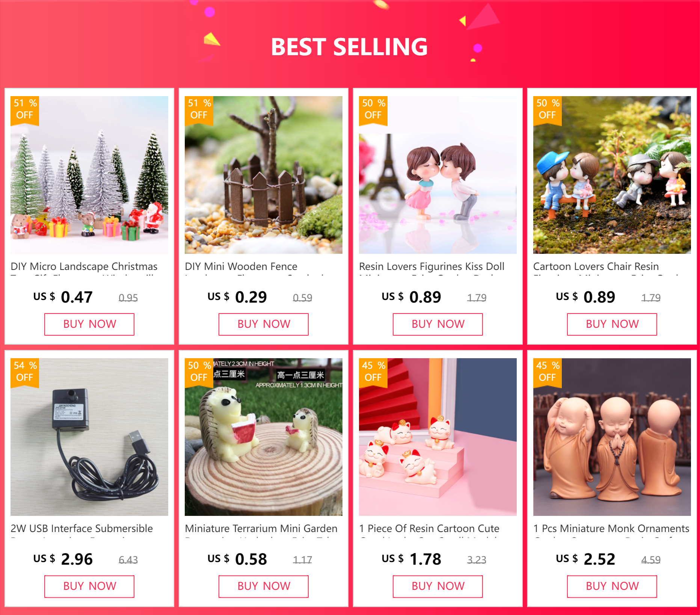The height and width of the screenshot is (615, 700).
Task: Click BUY NOW under DIY Mini Wooden Fence
Action: pyautogui.click(x=264, y=324)
